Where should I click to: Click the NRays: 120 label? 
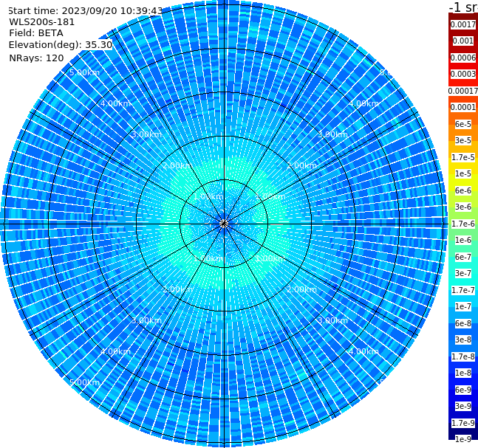[x=36, y=58]
